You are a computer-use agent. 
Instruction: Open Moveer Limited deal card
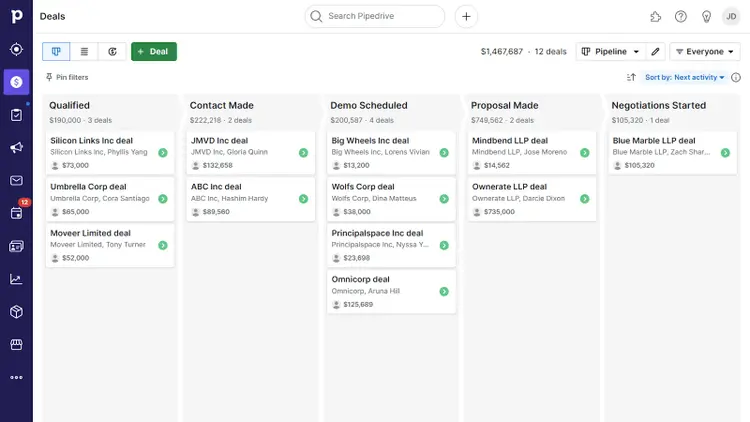tap(110, 245)
